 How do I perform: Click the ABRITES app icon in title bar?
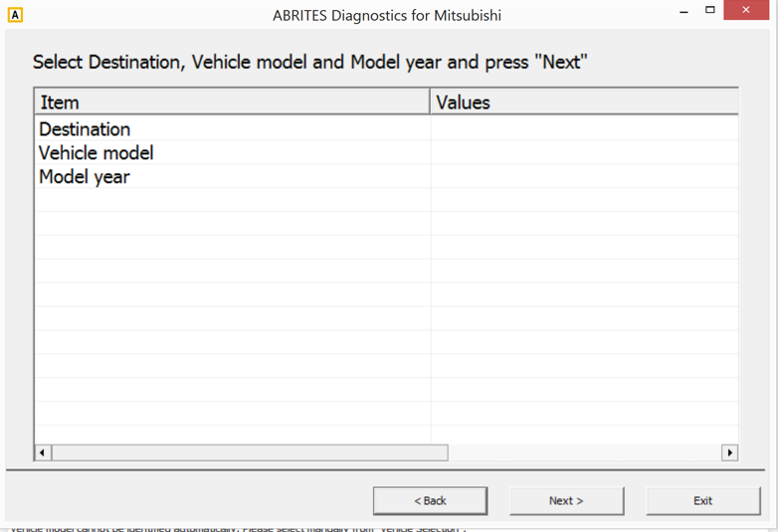pos(15,15)
